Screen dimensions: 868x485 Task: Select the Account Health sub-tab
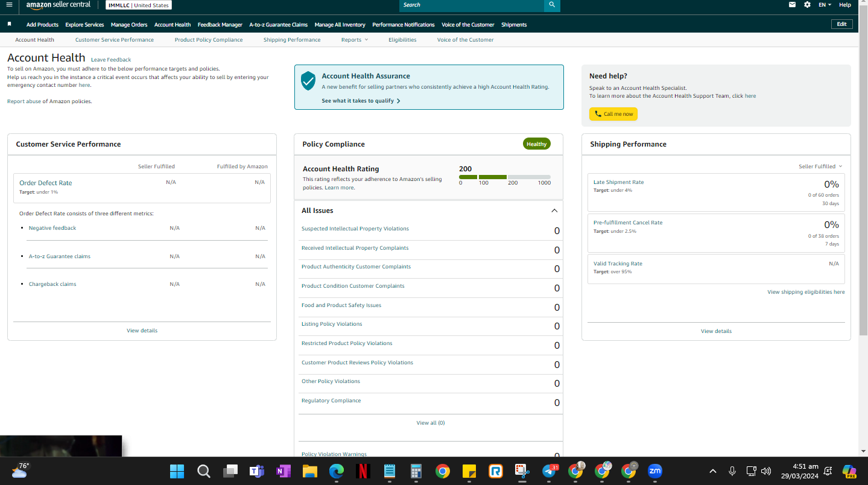(35, 40)
